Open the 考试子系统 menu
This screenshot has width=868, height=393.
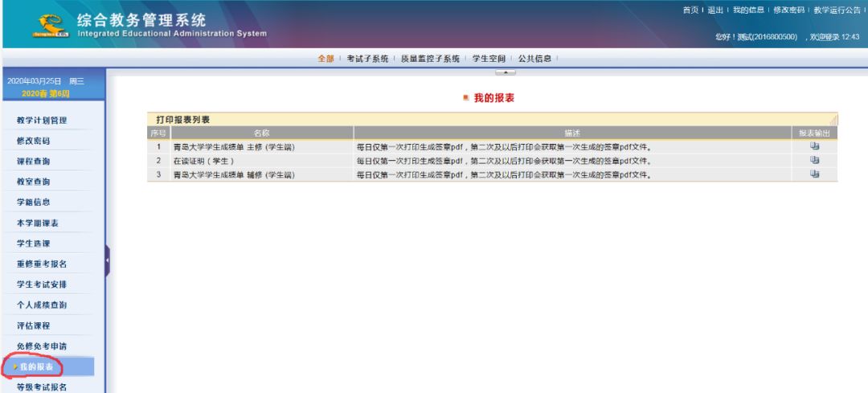point(367,59)
